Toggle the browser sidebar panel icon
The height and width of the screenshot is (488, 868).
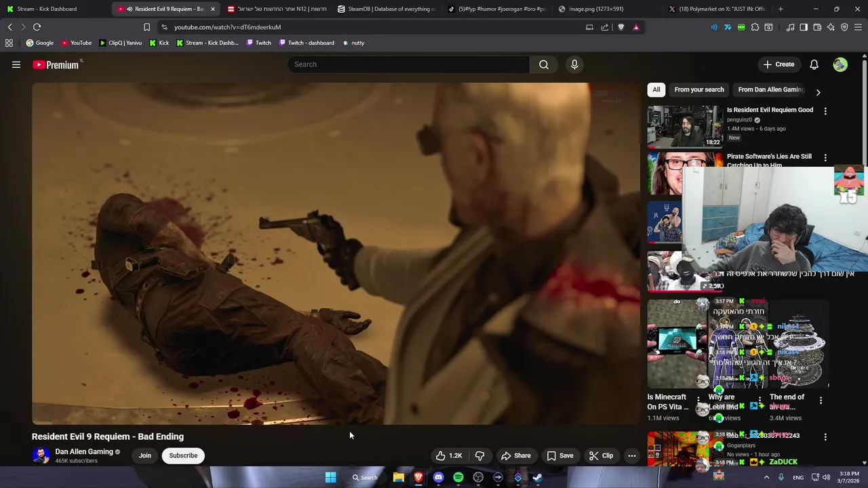(x=804, y=27)
